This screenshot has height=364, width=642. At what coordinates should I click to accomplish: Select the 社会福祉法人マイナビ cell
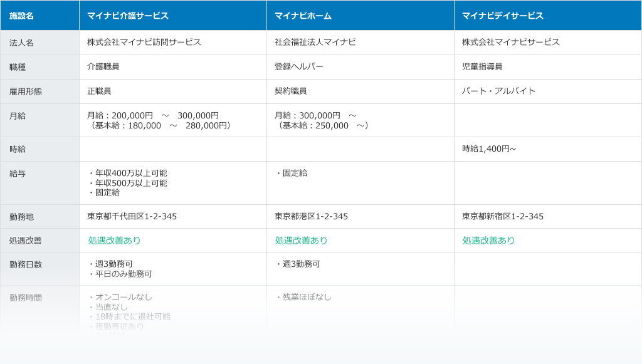click(315, 42)
